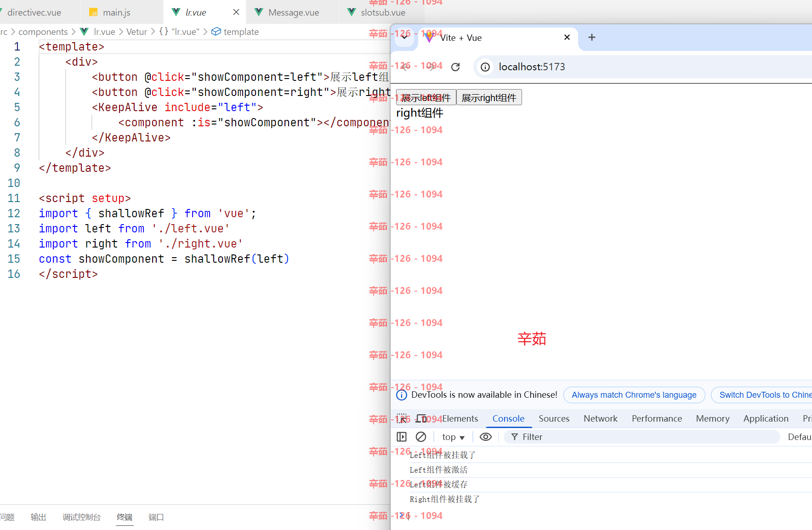Click the console log Left组件被缓存
Screen dimensions: 812x530
click(438, 485)
